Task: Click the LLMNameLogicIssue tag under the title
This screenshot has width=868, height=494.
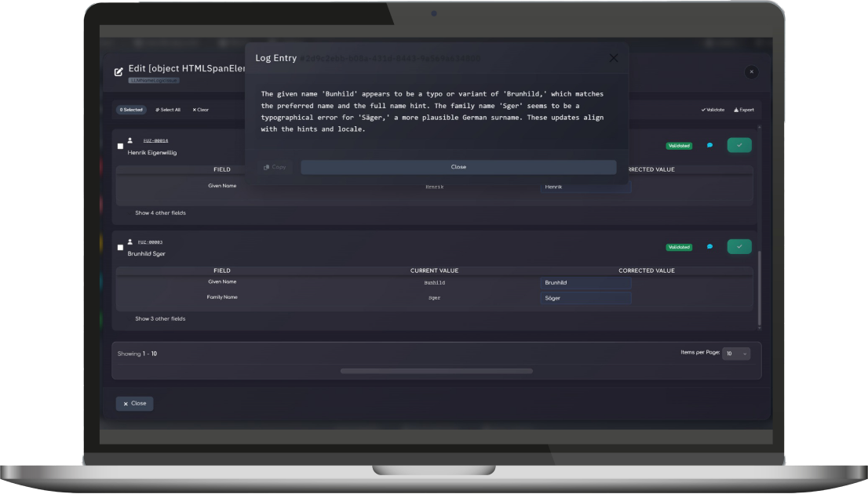Action: coord(154,81)
